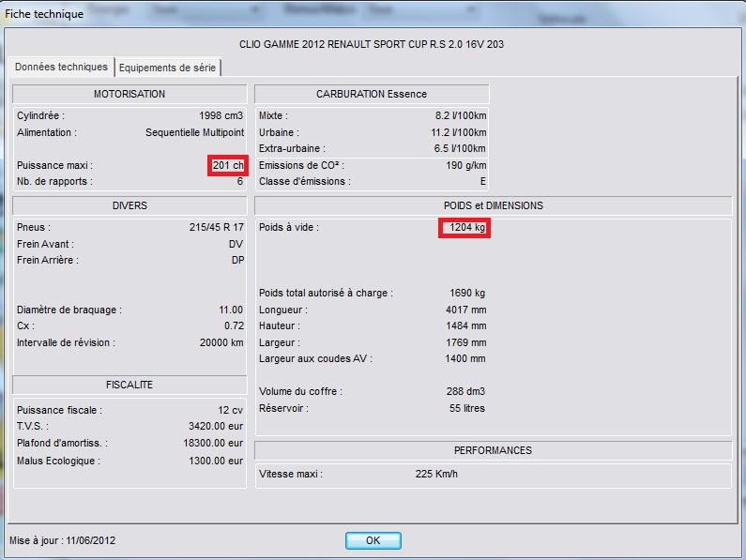The height and width of the screenshot is (560, 746).
Task: Select the Cylindrée value 1998 cm3
Action: (221, 115)
